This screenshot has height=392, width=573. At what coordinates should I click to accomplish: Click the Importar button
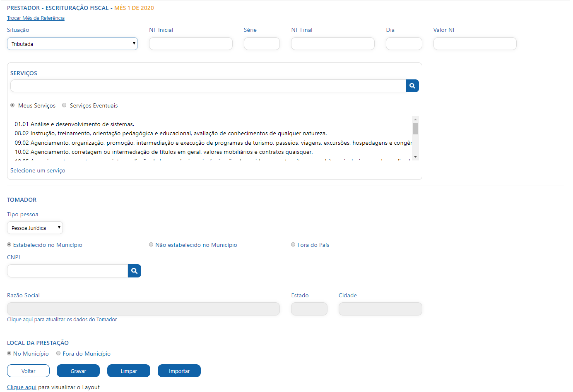coord(179,371)
